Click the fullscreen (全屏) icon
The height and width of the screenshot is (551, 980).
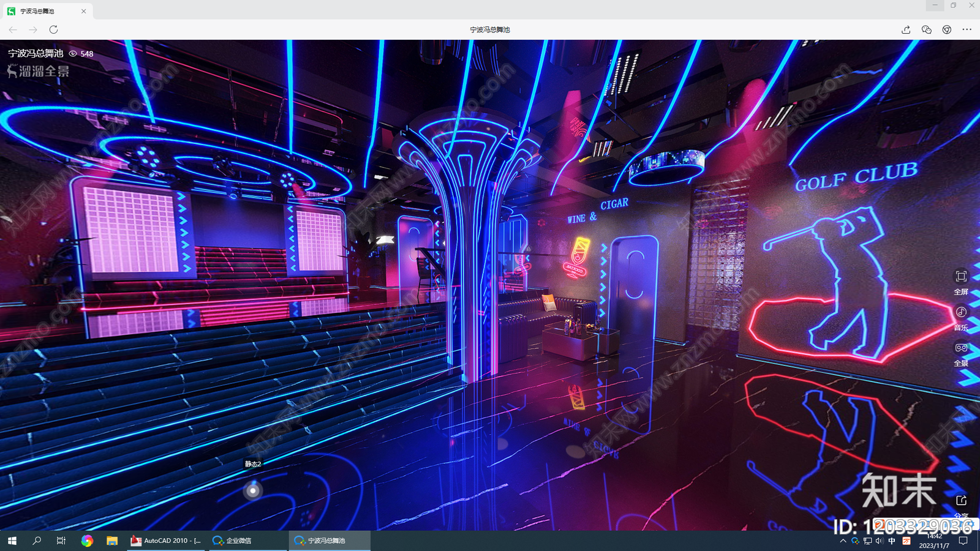[961, 277]
